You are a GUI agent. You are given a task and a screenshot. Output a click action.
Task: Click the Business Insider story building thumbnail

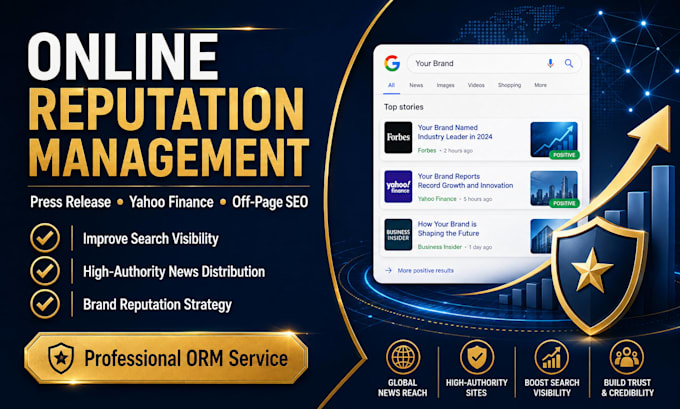click(542, 236)
